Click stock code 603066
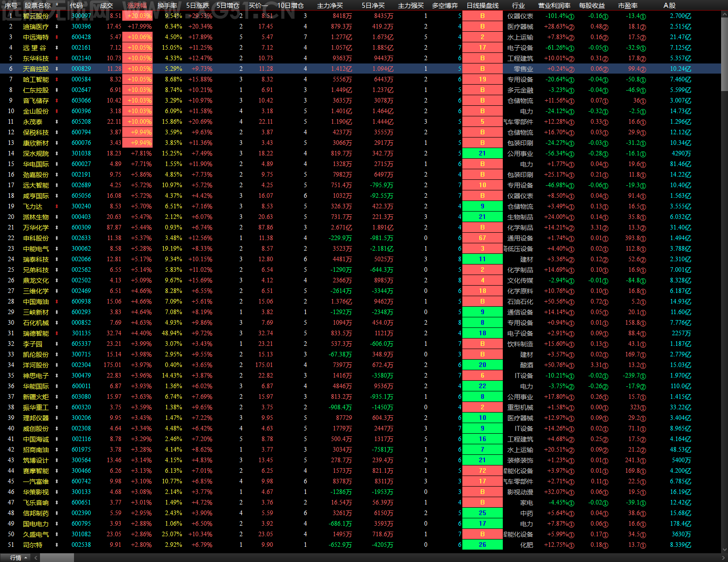The image size is (728, 562). point(81,101)
